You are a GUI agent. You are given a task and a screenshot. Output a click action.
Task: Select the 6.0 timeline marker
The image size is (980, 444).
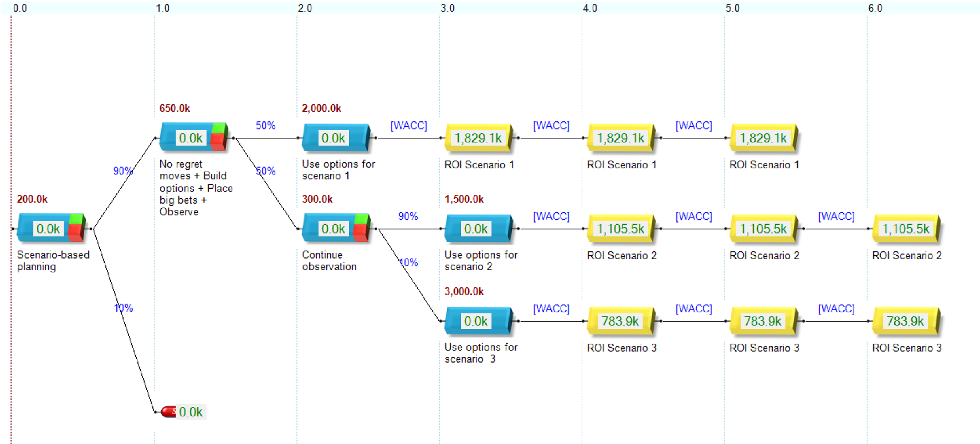[875, 8]
